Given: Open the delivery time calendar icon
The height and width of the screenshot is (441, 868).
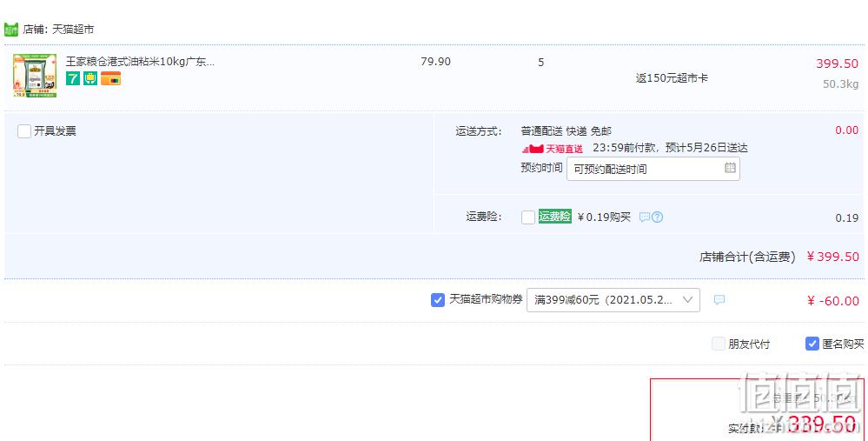Looking at the screenshot, I should [730, 168].
